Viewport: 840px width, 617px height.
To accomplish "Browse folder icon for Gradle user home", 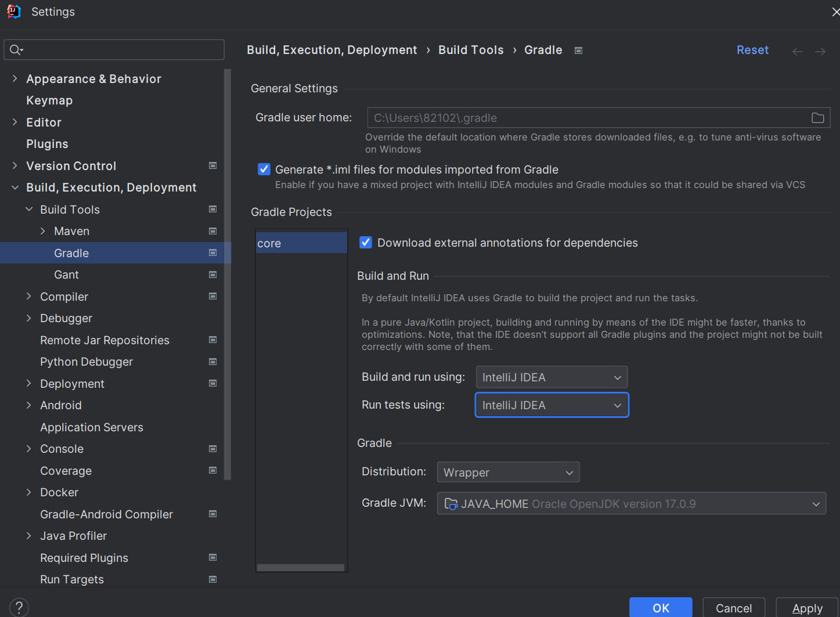I will point(817,118).
